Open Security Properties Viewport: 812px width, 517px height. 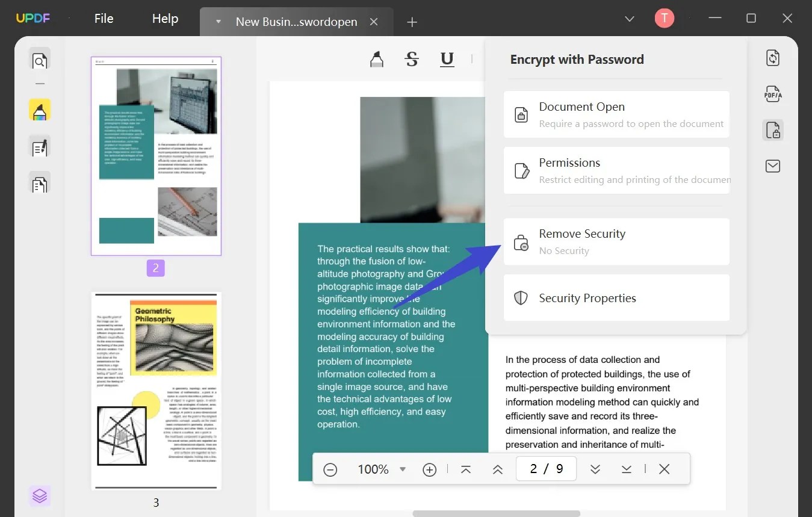616,297
